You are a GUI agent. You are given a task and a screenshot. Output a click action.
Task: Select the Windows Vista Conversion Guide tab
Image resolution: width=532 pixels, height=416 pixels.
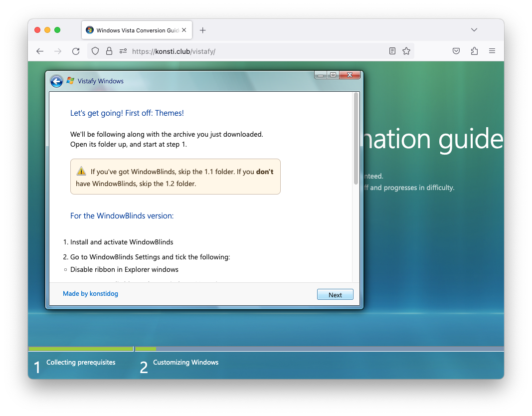tap(137, 30)
